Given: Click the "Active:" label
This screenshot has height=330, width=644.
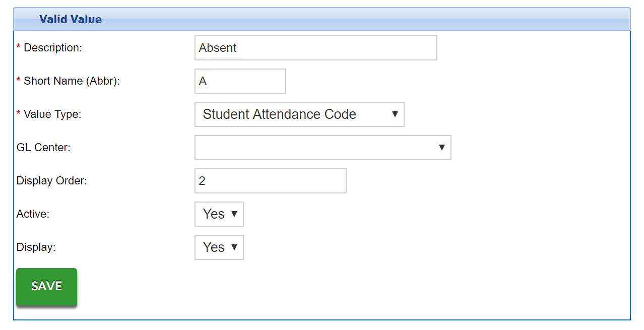Looking at the screenshot, I should 33,214.
